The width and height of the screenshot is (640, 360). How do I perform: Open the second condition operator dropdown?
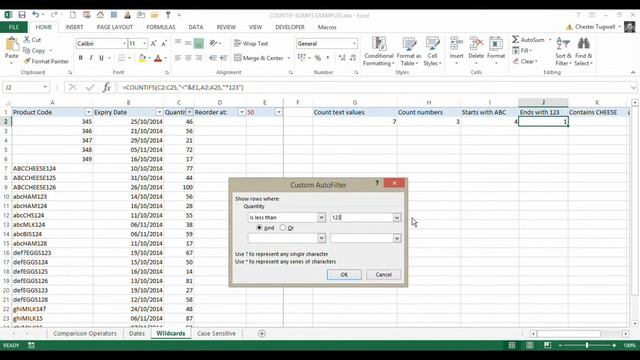[x=321, y=238]
